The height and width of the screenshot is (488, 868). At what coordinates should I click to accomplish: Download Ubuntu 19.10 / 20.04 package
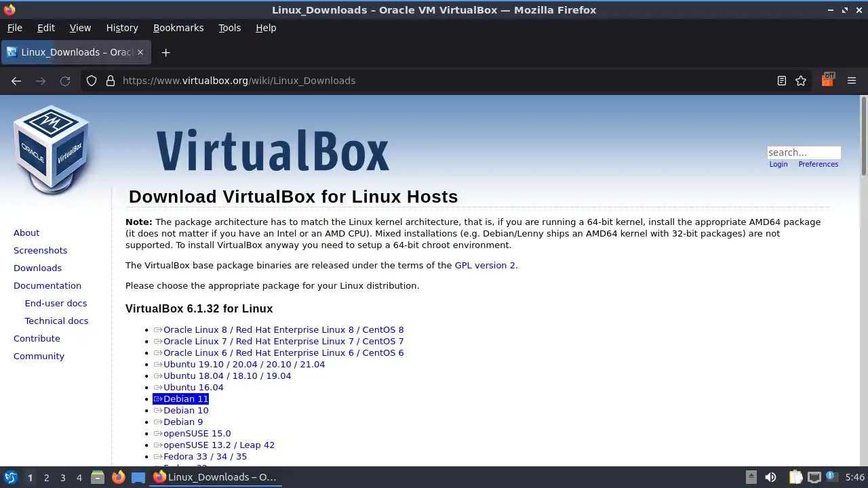point(239,364)
